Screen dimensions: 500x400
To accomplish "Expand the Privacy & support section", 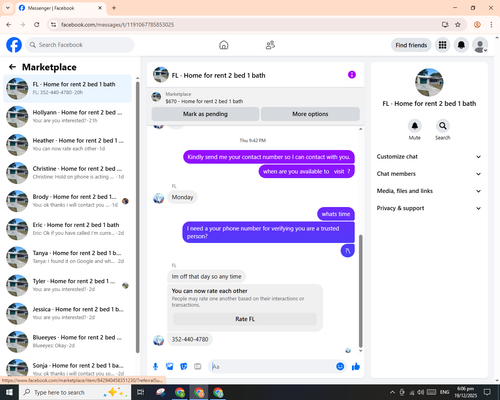I will (429, 208).
